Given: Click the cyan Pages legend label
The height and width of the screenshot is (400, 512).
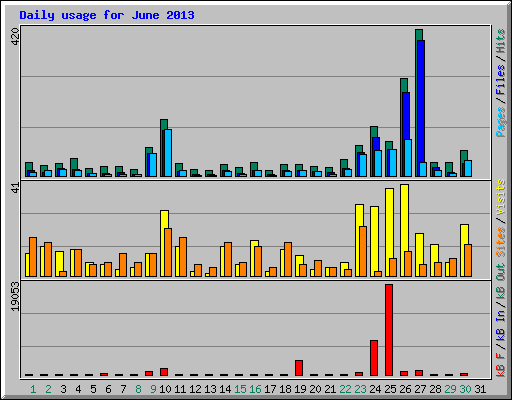Looking at the screenshot, I should 500,122.
